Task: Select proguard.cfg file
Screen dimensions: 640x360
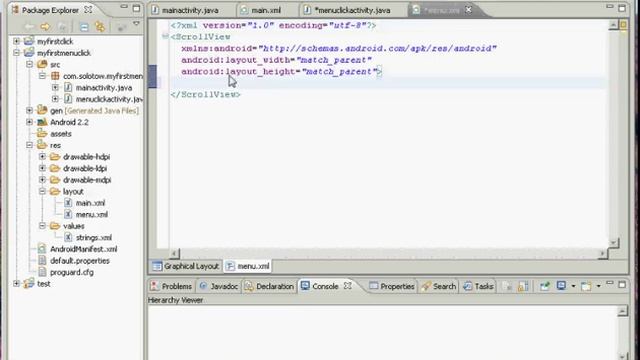Action: [71, 272]
